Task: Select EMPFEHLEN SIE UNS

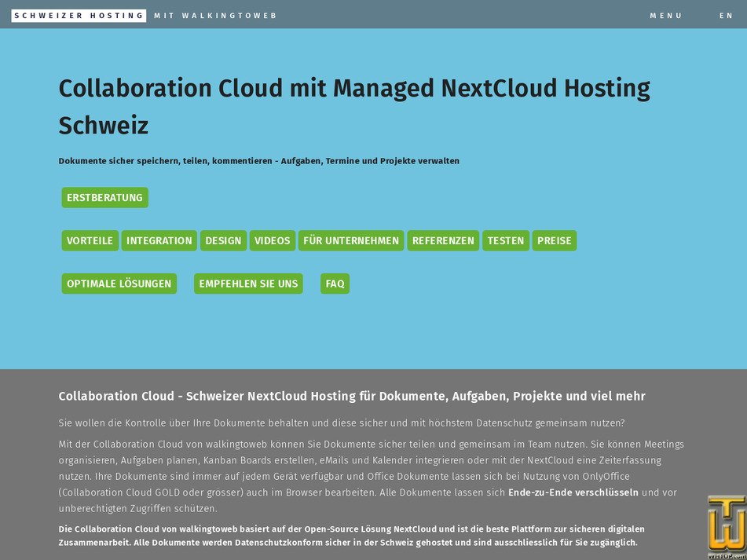Action: coord(248,284)
